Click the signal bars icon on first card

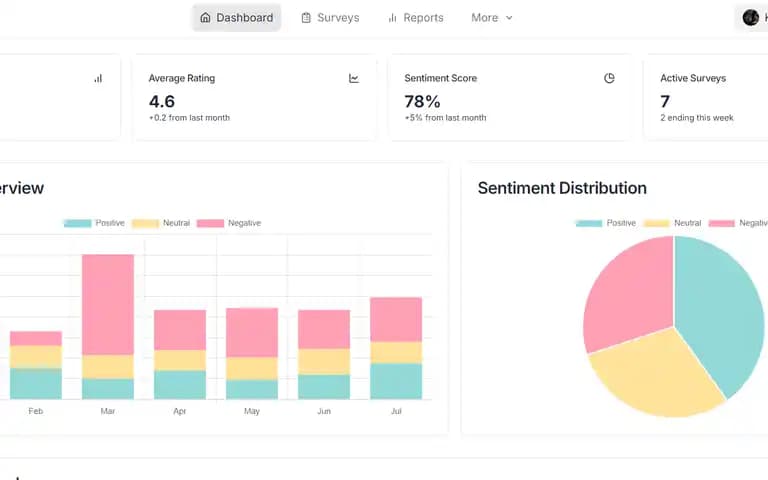[98, 78]
